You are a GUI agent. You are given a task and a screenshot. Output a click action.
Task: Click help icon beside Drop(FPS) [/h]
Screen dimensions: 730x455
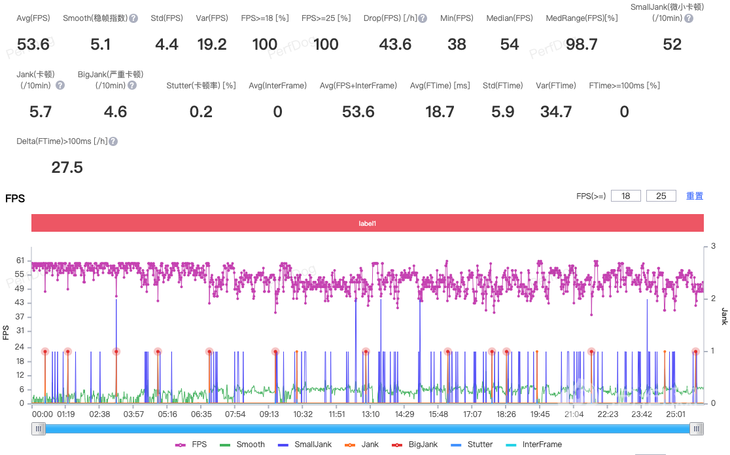click(424, 19)
